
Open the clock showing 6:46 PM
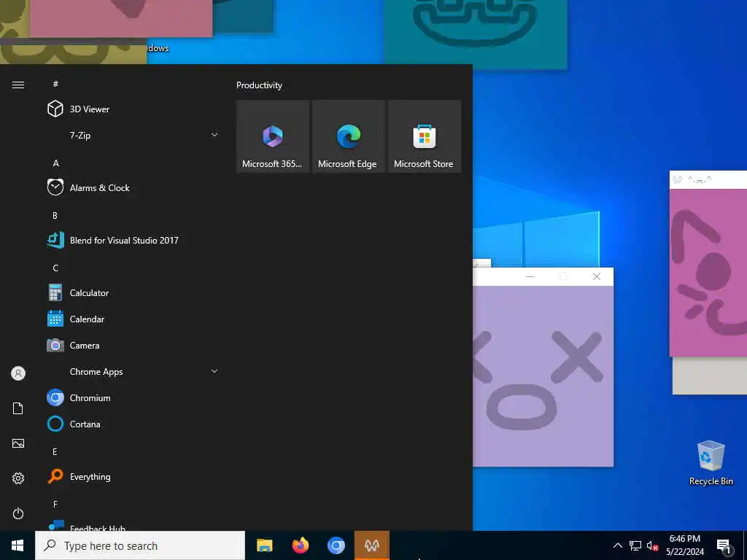coord(684,545)
